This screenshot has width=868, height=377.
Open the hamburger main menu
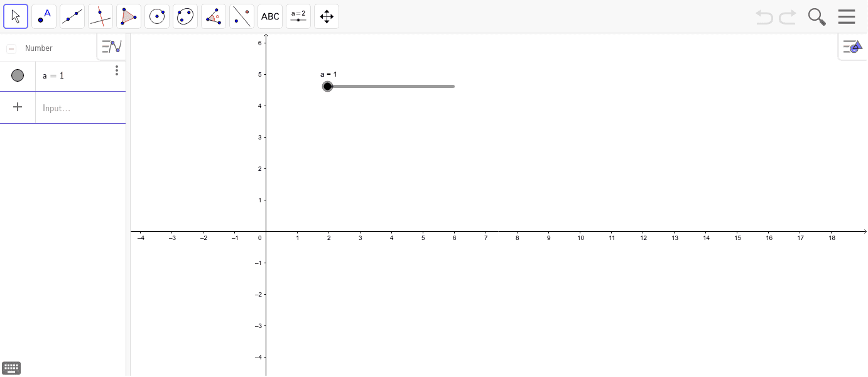pyautogui.click(x=847, y=17)
